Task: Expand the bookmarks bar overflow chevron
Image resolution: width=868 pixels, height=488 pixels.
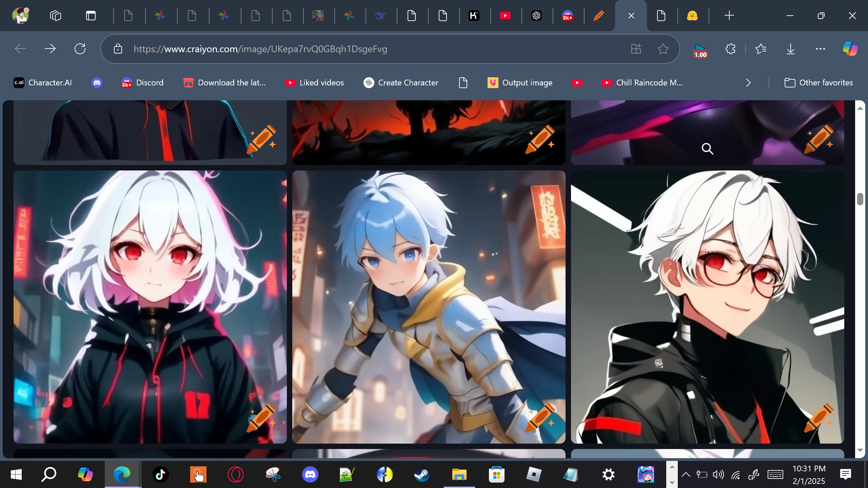Action: point(748,83)
